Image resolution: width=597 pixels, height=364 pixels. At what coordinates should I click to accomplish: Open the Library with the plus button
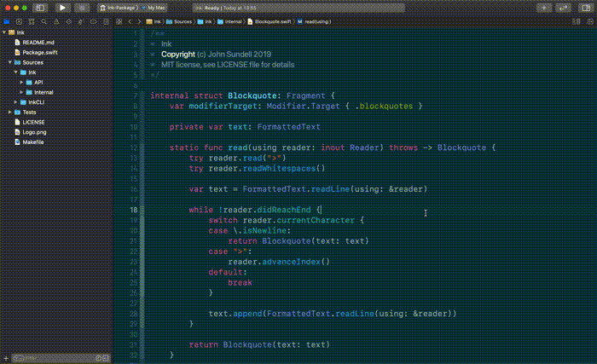click(x=544, y=8)
